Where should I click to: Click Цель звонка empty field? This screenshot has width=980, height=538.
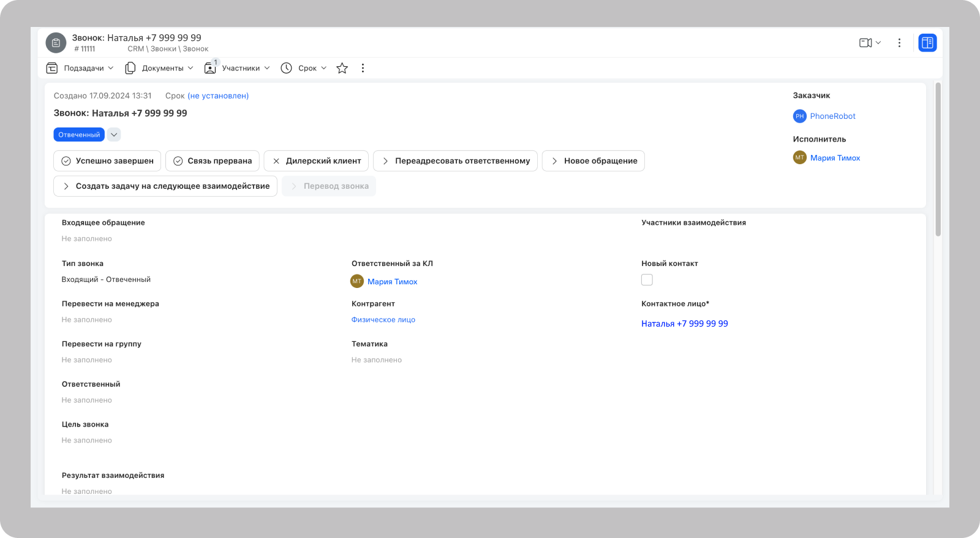tap(86, 441)
